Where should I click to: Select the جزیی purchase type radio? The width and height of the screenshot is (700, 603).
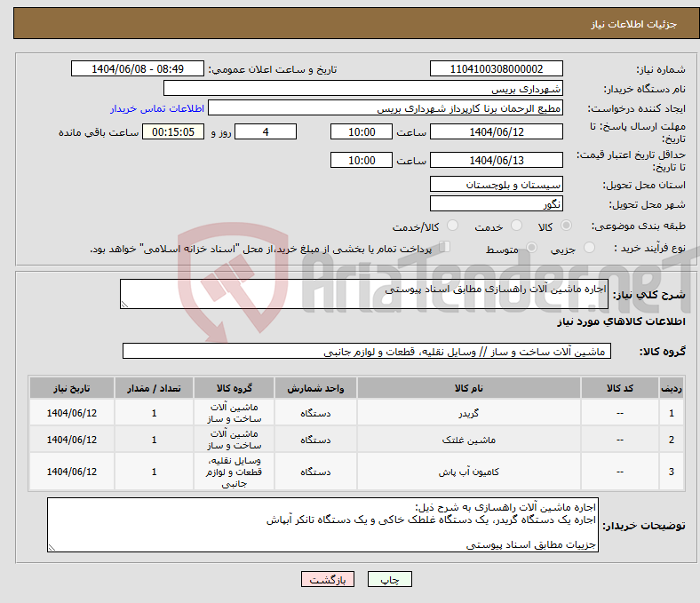coord(589,248)
